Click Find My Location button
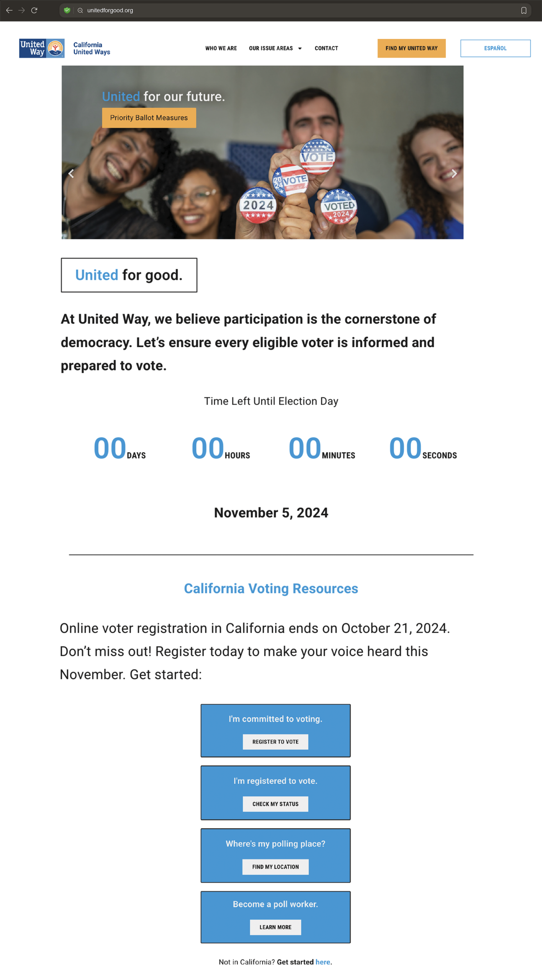The image size is (542, 980). pyautogui.click(x=275, y=866)
